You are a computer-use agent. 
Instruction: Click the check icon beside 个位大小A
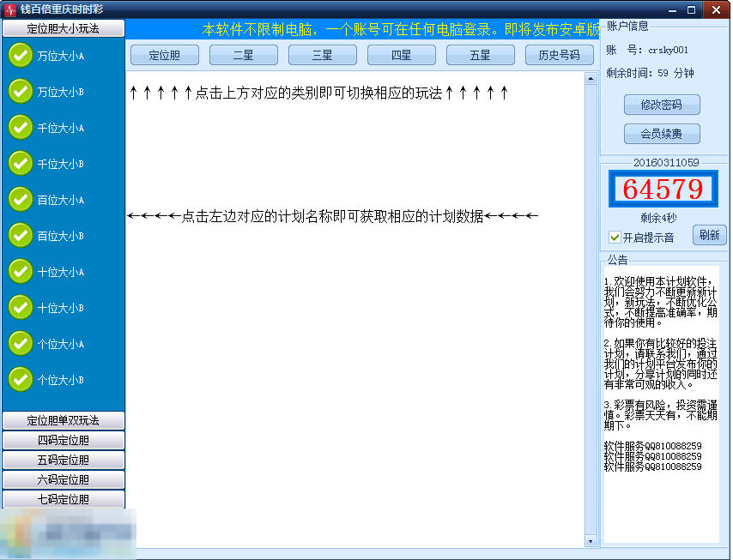pos(21,343)
